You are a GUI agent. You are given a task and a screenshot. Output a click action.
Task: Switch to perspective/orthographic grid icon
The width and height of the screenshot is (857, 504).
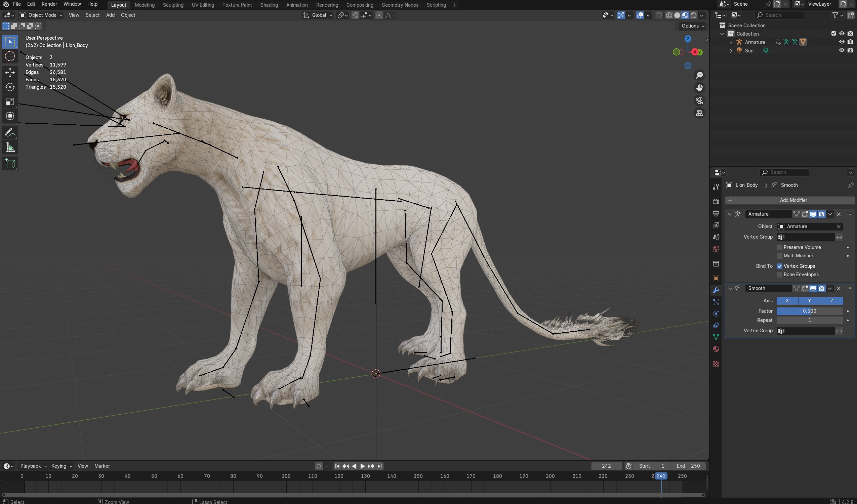pos(699,113)
